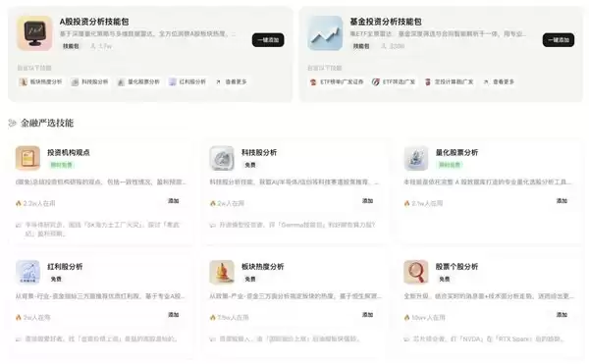This screenshot has width=589, height=364.
Task: Click the A股投资分析技能包 monitor icon
Action: point(34,33)
